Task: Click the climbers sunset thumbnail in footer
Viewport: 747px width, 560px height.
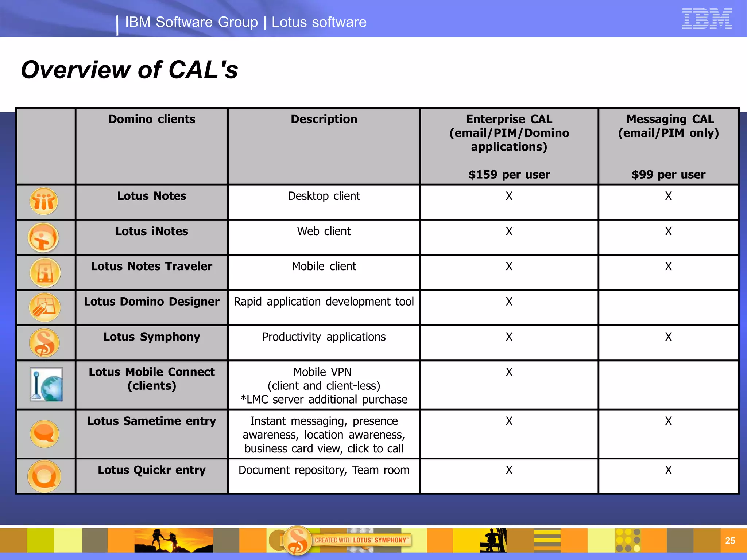Action: 174,540
